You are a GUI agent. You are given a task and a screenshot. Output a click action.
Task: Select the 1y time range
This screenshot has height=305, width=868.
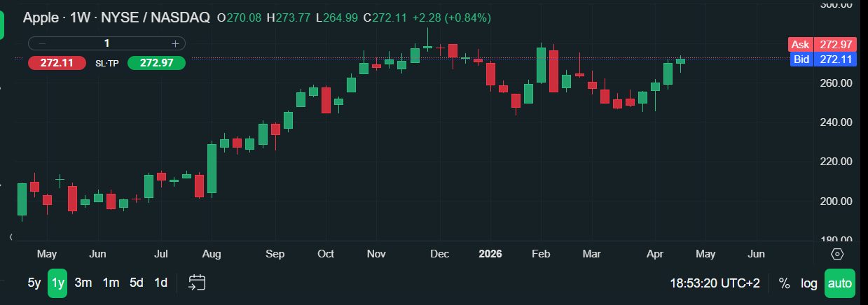point(59,283)
